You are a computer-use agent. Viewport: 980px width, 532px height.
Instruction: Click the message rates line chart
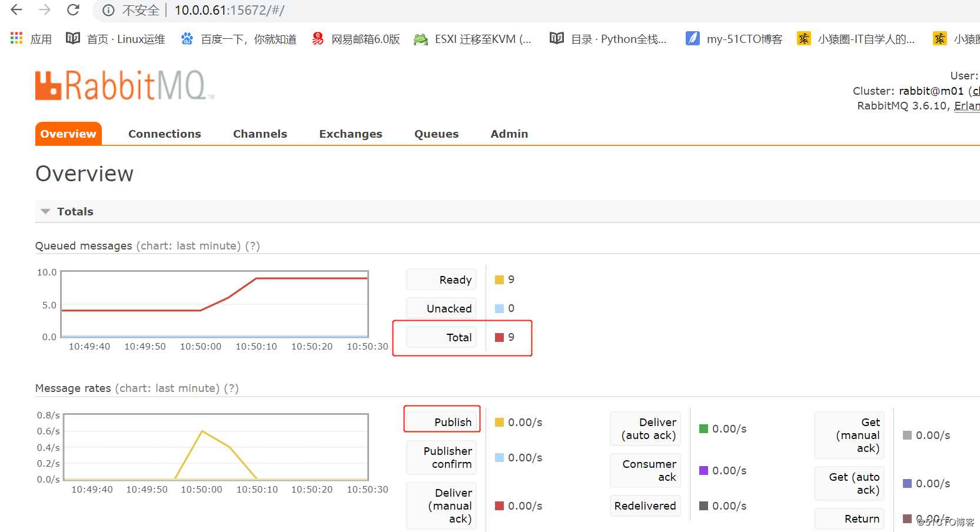[x=216, y=447]
